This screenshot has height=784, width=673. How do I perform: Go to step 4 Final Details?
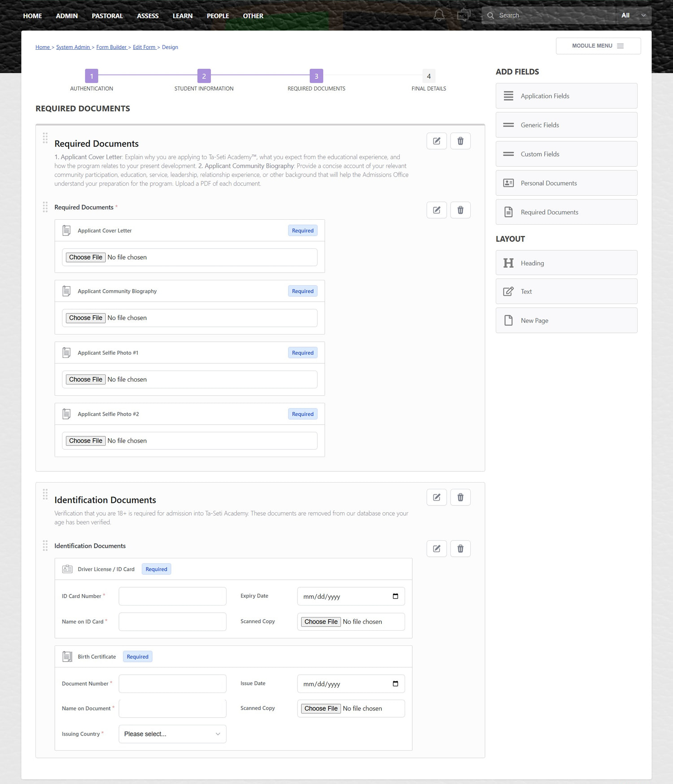click(x=428, y=76)
